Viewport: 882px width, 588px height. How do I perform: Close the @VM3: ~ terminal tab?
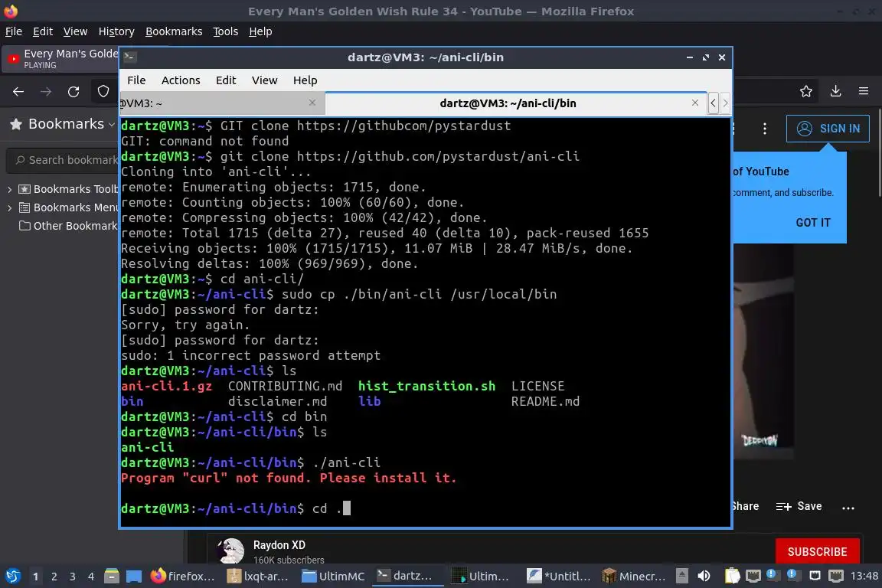click(x=312, y=103)
